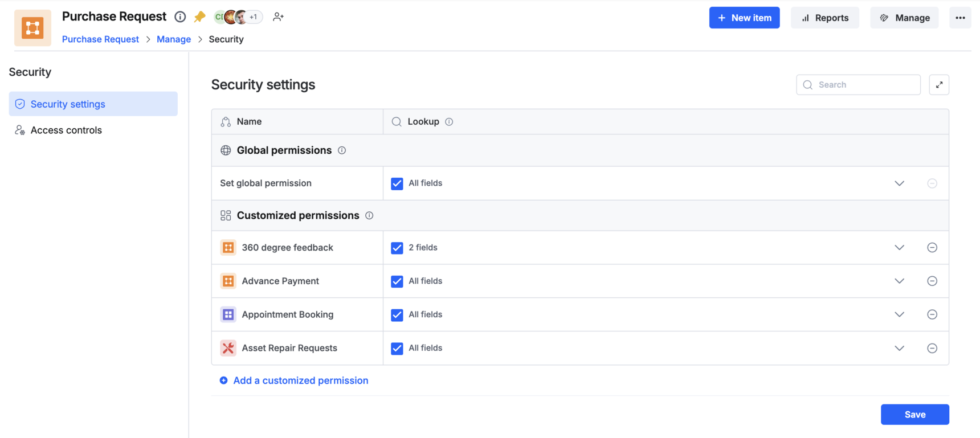Image resolution: width=980 pixels, height=438 pixels.
Task: Click the orange pin icon
Action: [x=199, y=17]
